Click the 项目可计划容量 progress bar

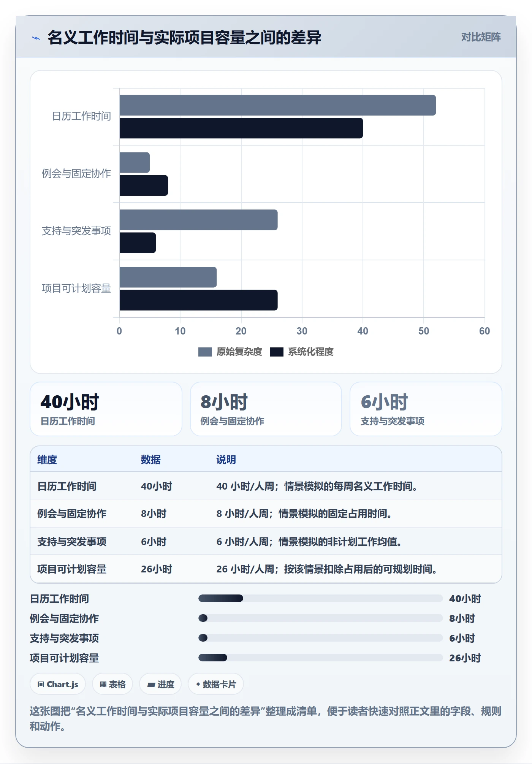coord(320,658)
